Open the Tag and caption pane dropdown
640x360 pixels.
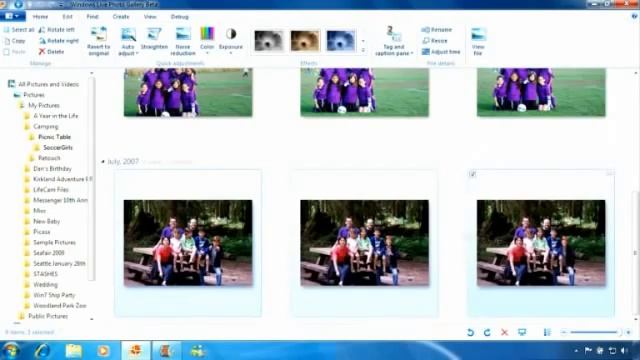(x=412, y=53)
